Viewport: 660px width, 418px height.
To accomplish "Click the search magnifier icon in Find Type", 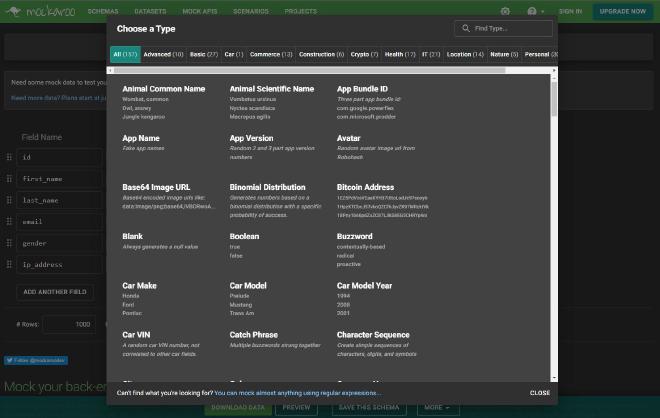I will coord(466,28).
